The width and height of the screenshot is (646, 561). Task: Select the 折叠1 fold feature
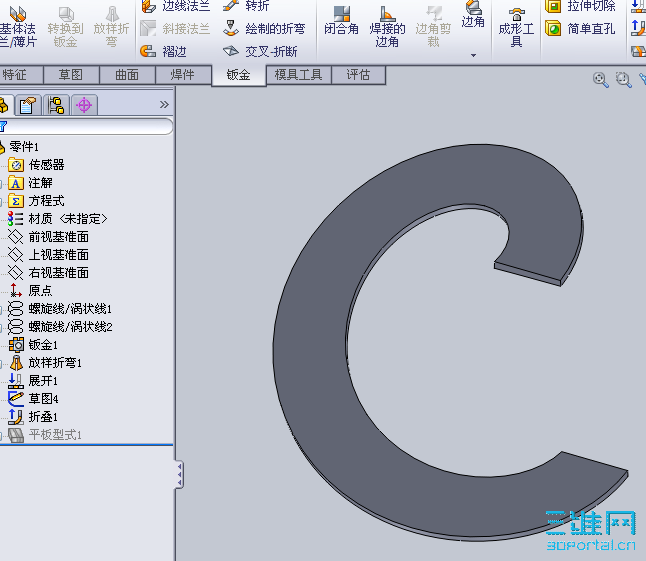point(33,417)
